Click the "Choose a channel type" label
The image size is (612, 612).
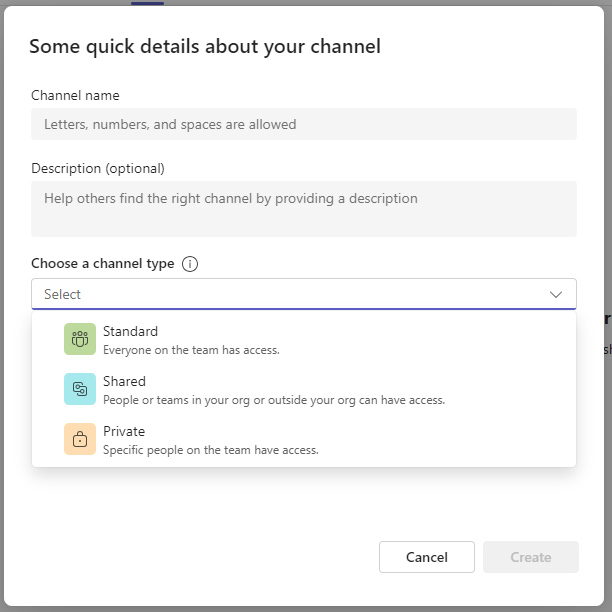point(102,264)
